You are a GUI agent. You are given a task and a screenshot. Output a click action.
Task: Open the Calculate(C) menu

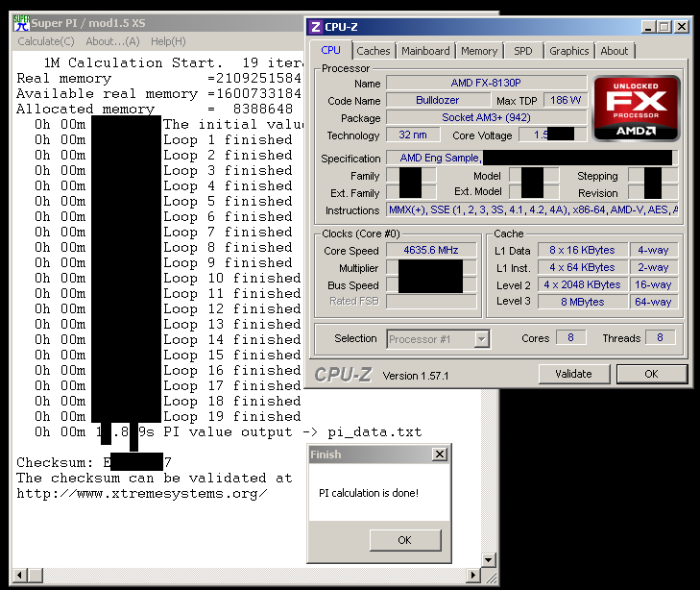pyautogui.click(x=45, y=41)
